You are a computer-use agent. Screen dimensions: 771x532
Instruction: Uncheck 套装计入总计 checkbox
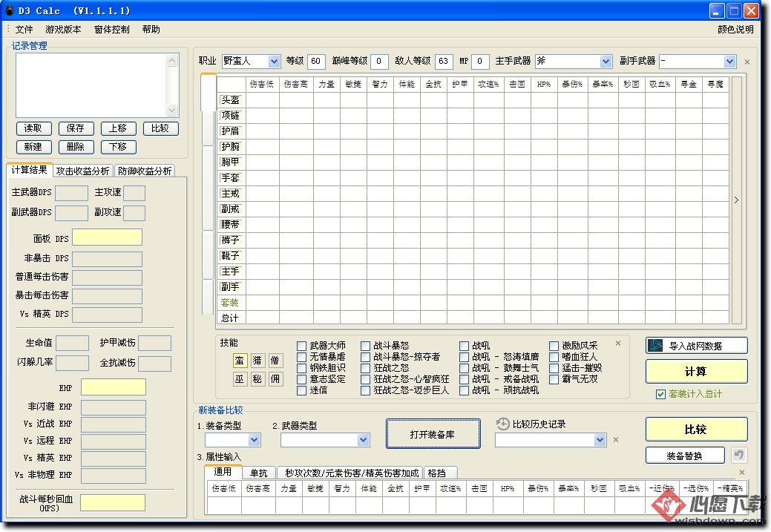click(660, 394)
